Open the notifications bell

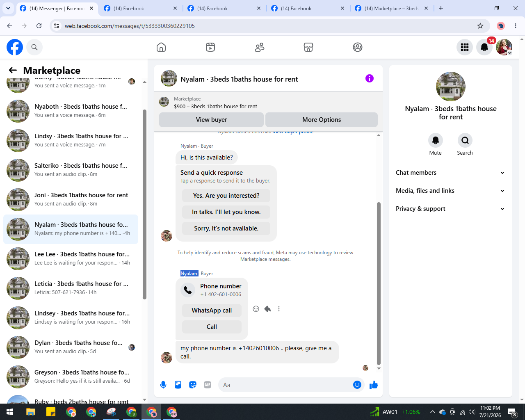[x=484, y=47]
